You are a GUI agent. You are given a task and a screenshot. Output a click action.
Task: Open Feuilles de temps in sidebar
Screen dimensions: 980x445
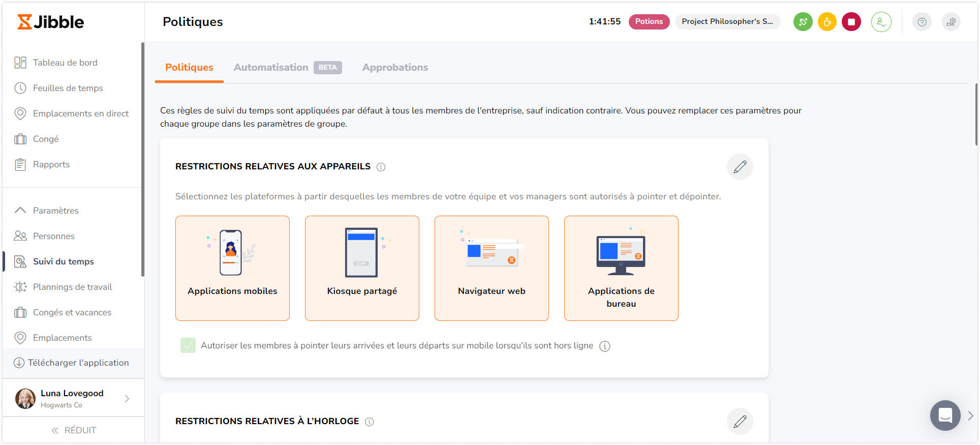pyautogui.click(x=68, y=88)
